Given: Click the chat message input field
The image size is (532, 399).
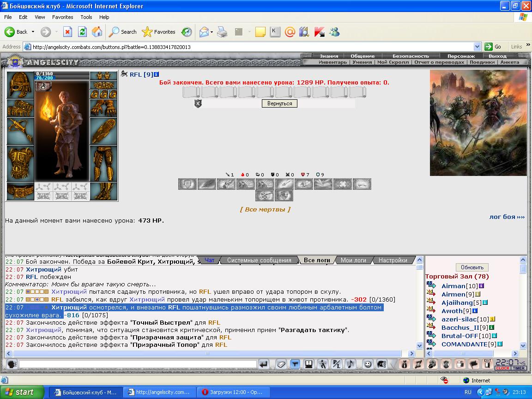Looking at the screenshot, I should coord(138,364).
